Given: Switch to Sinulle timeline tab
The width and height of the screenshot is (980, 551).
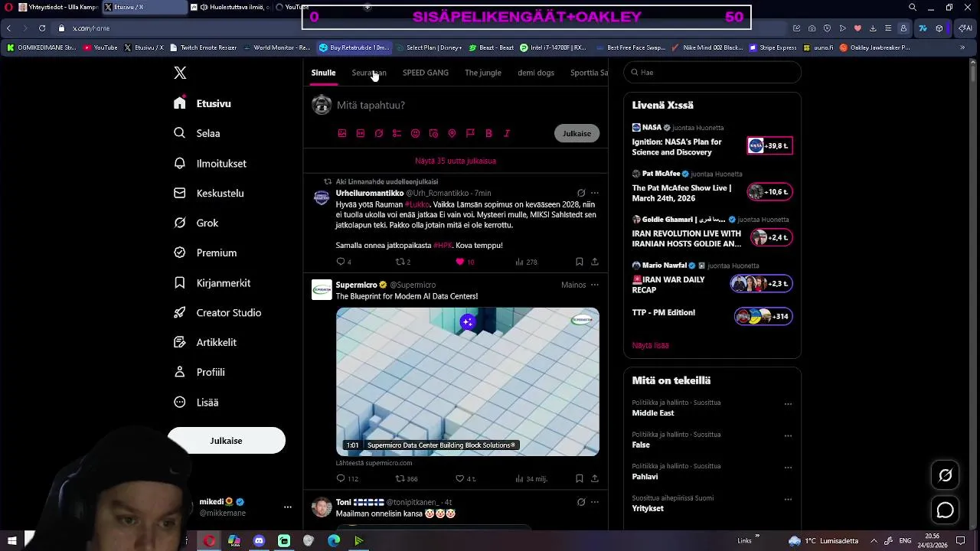Looking at the screenshot, I should tap(323, 73).
